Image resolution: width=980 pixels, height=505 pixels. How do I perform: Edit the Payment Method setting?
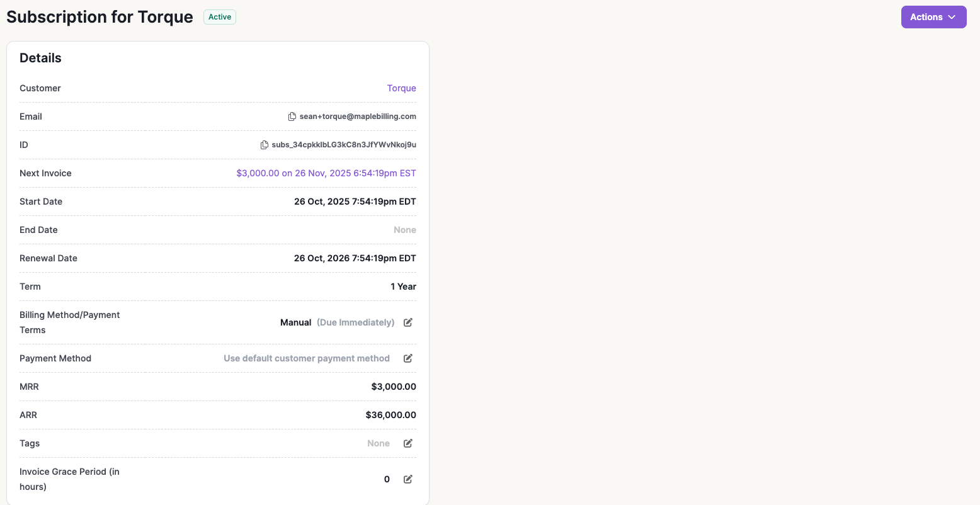(x=408, y=358)
